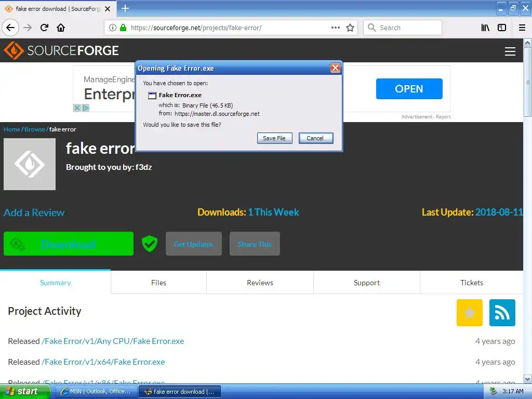Switch to the Tickets tab
The height and width of the screenshot is (399, 532).
pos(472,283)
